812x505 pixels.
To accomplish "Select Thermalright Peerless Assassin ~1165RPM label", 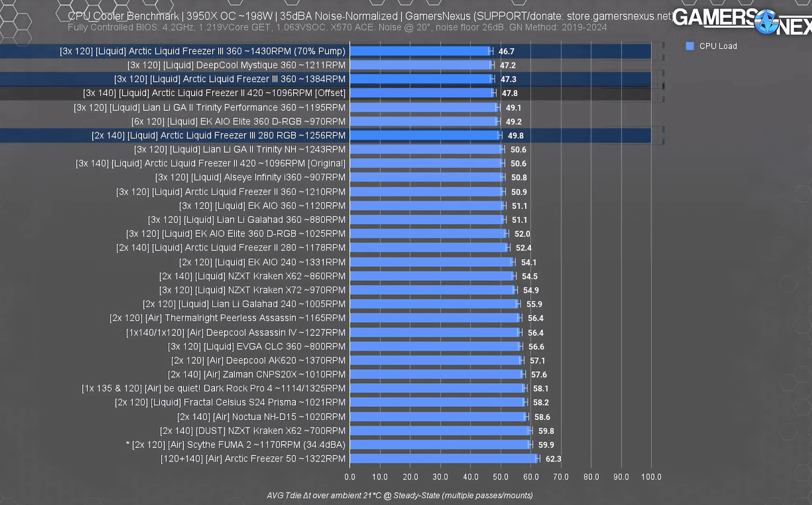I will [227, 318].
